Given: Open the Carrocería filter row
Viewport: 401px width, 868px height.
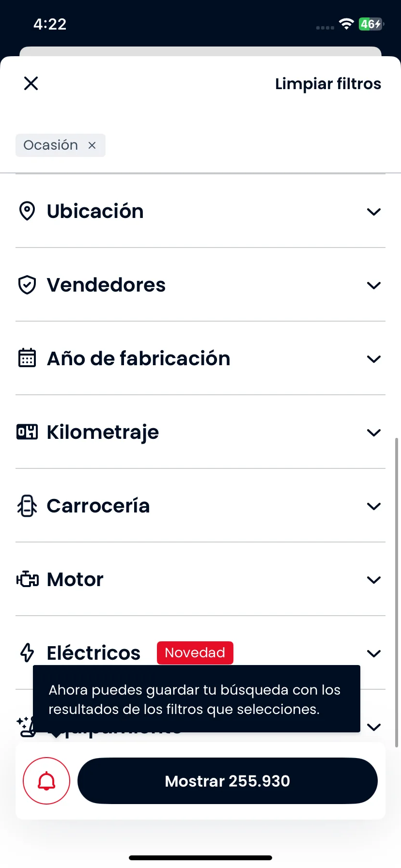Looking at the screenshot, I should click(x=200, y=506).
